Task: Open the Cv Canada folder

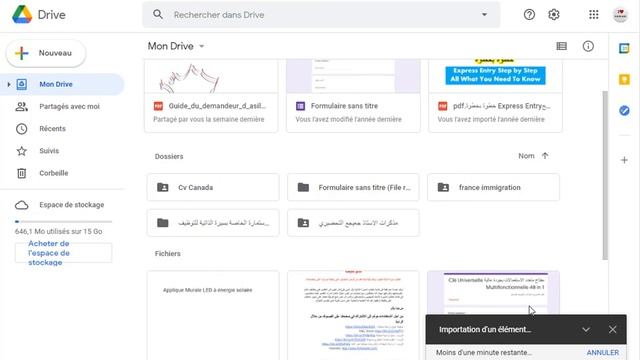Action: (x=213, y=187)
